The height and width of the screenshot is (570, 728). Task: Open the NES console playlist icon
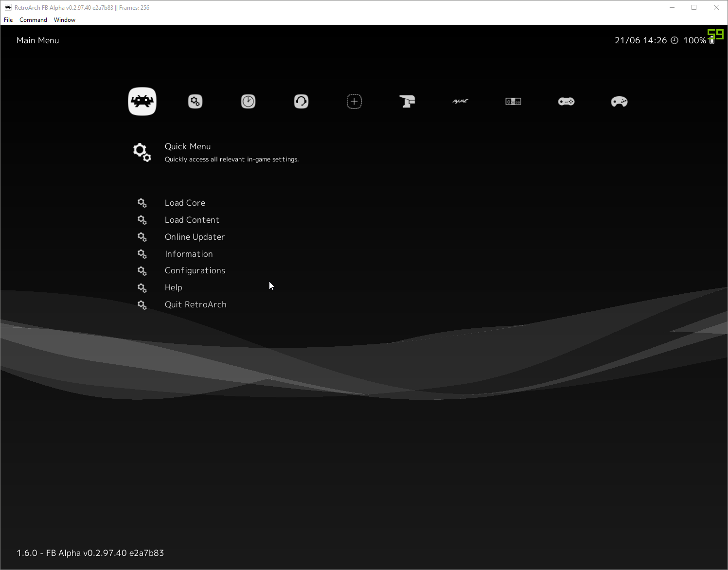coord(513,101)
